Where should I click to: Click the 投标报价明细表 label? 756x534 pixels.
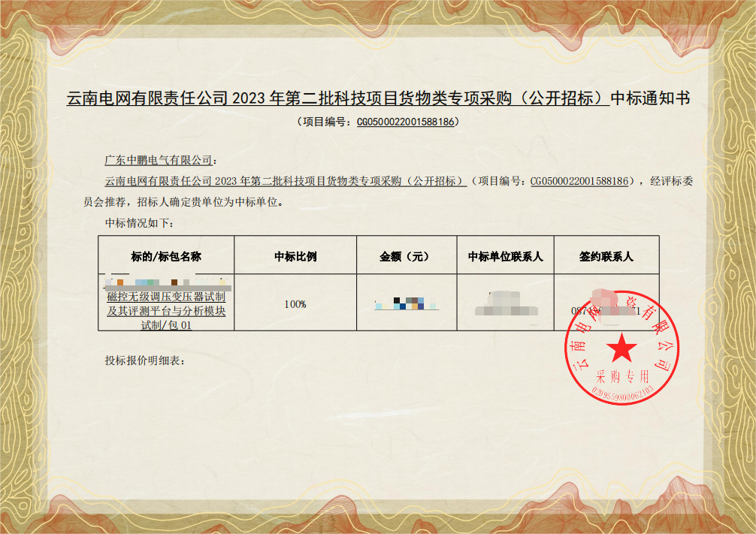pos(145,361)
